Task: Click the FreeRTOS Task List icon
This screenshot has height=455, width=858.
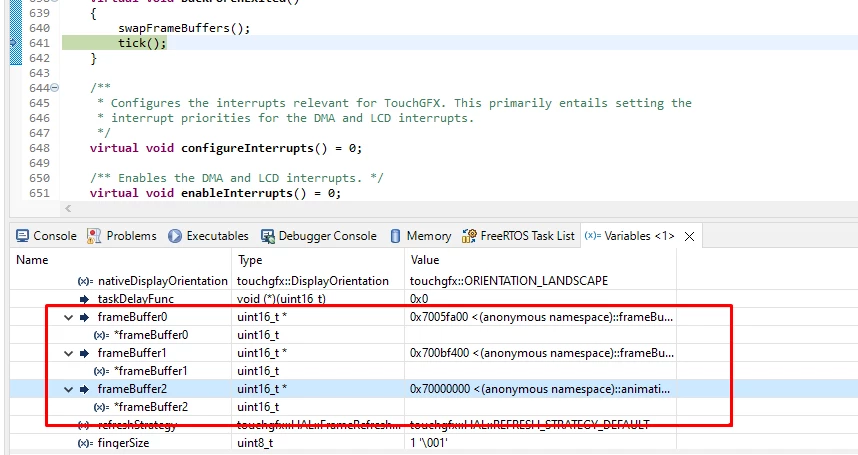Action: [469, 236]
